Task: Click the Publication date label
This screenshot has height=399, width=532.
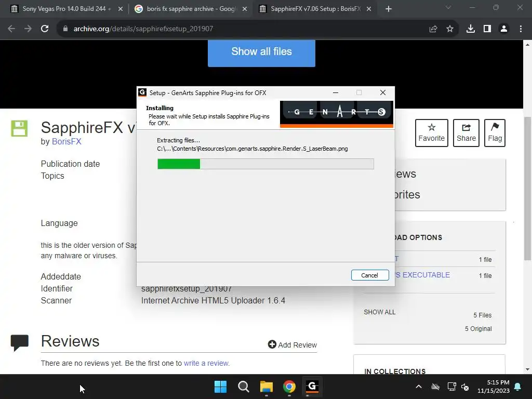Action: click(71, 164)
